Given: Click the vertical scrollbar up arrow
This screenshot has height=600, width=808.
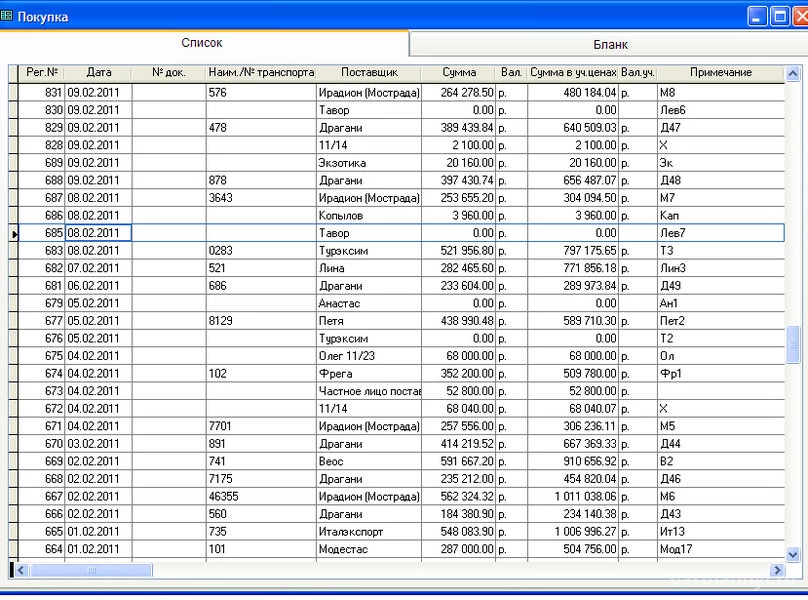Looking at the screenshot, I should tap(793, 74).
